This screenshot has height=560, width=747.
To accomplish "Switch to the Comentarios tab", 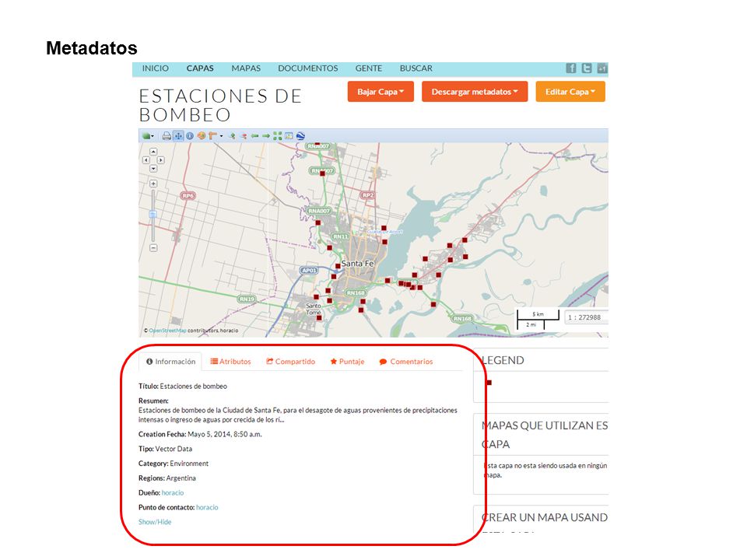I will tap(406, 362).
